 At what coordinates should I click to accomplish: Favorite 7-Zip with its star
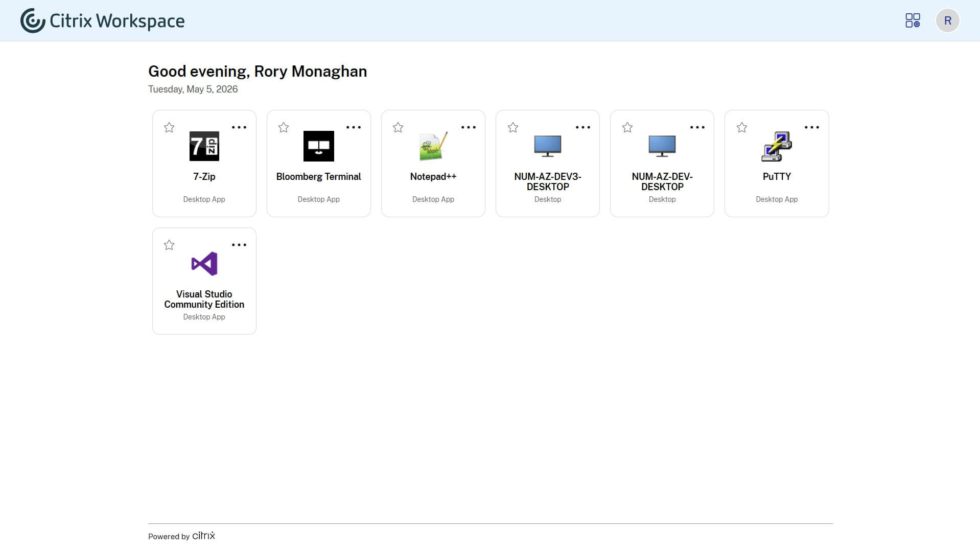tap(169, 127)
